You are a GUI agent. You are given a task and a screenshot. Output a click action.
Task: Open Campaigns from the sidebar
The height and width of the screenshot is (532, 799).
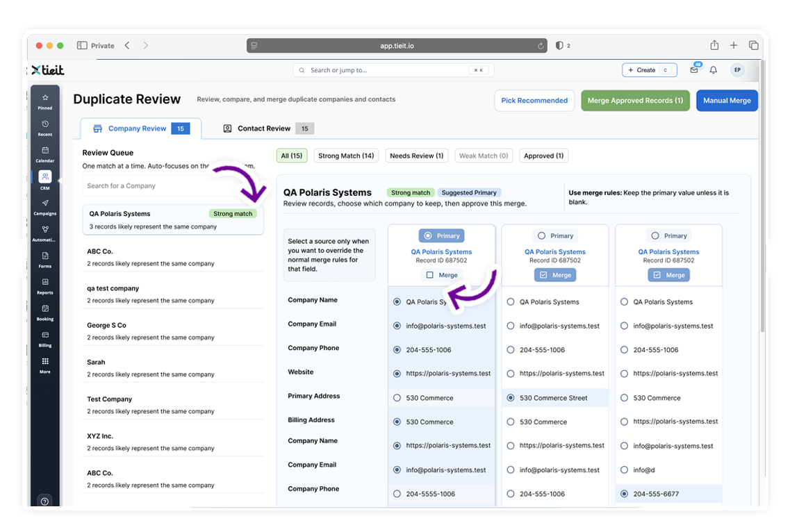tap(45, 208)
